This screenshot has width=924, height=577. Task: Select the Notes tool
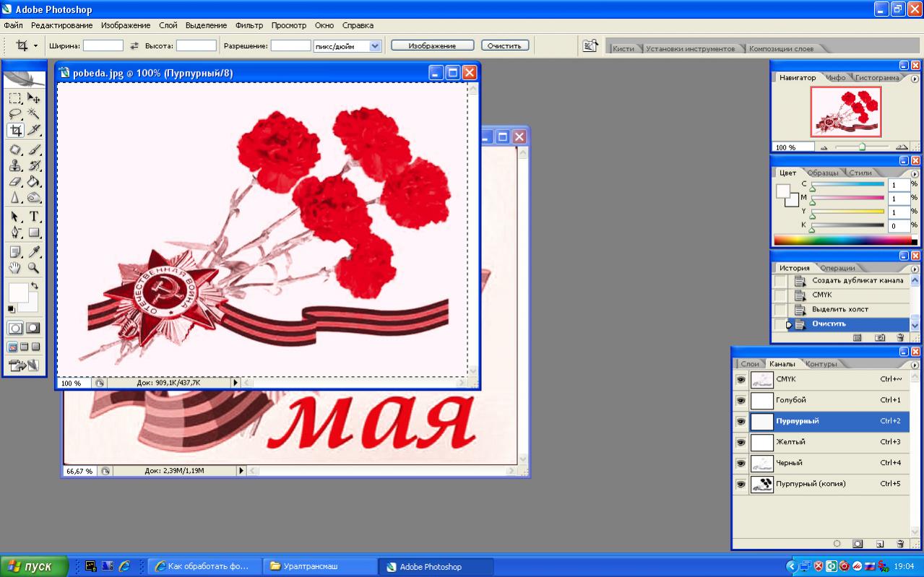15,252
